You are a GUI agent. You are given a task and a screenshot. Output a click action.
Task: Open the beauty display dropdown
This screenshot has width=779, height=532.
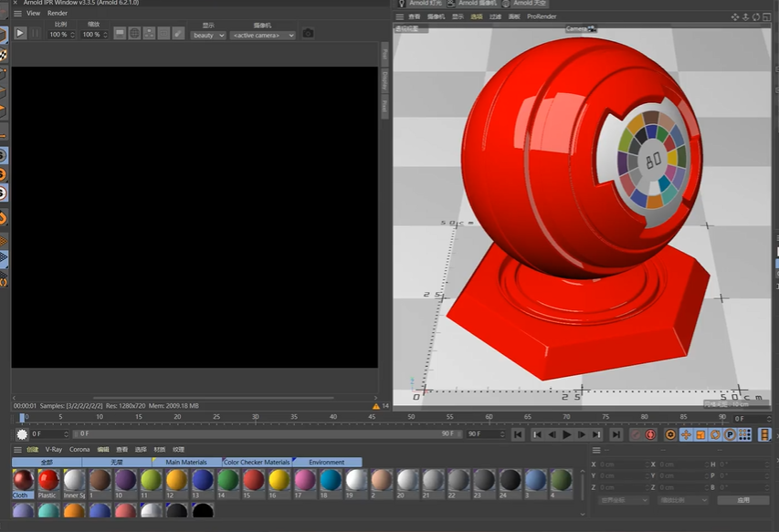point(208,36)
